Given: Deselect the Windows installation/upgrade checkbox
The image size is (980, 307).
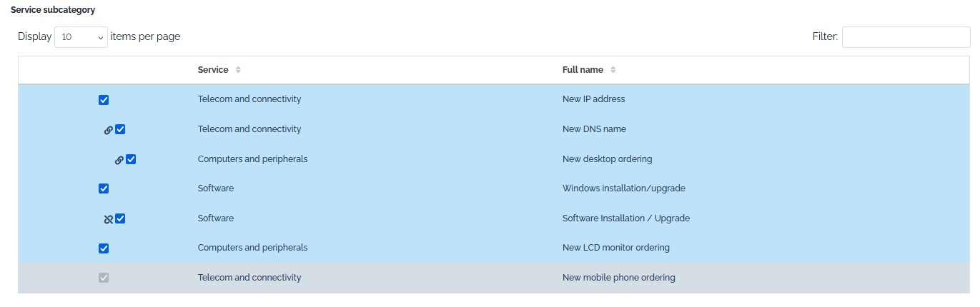Looking at the screenshot, I should 104,188.
